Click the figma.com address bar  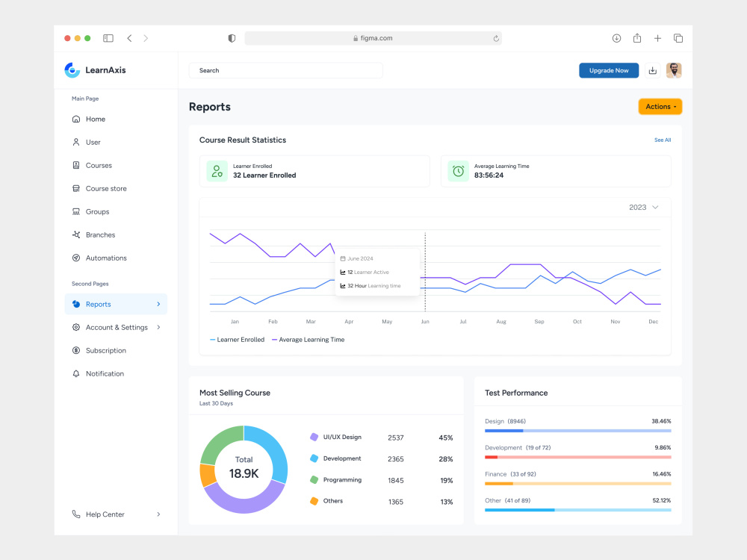(373, 38)
